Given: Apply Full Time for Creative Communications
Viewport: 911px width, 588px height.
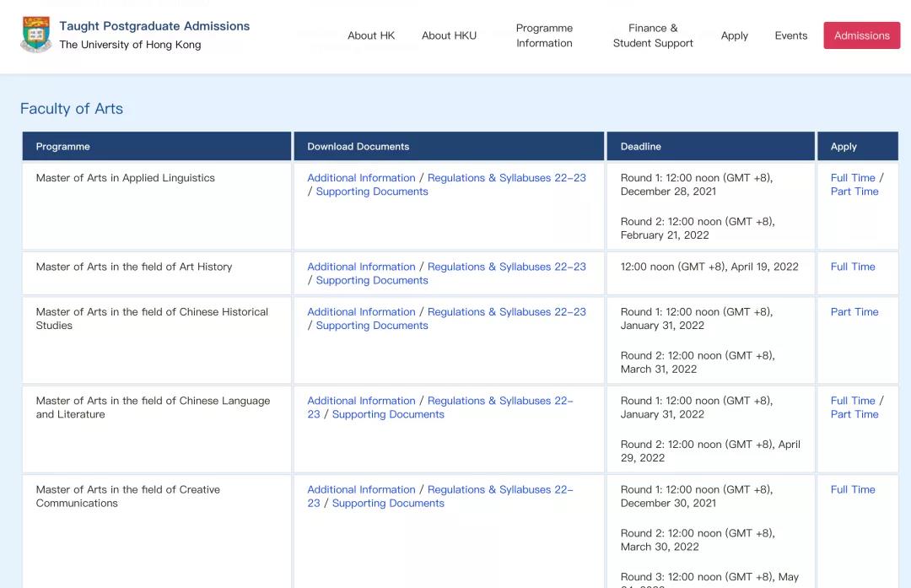Looking at the screenshot, I should [x=852, y=490].
